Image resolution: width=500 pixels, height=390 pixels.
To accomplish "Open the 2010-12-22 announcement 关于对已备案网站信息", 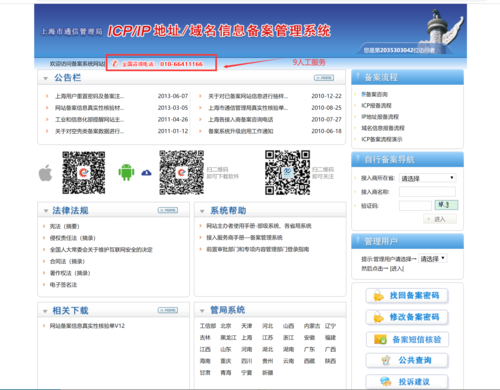I will (248, 96).
